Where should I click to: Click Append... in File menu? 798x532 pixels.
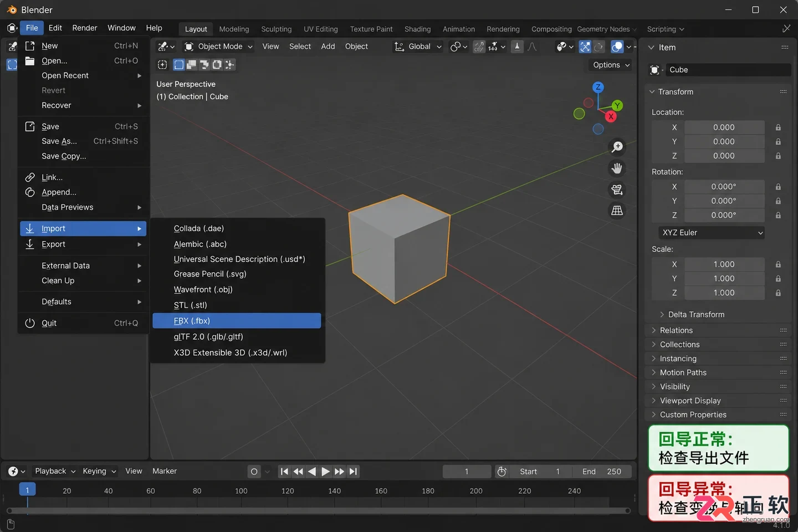(x=83, y=192)
